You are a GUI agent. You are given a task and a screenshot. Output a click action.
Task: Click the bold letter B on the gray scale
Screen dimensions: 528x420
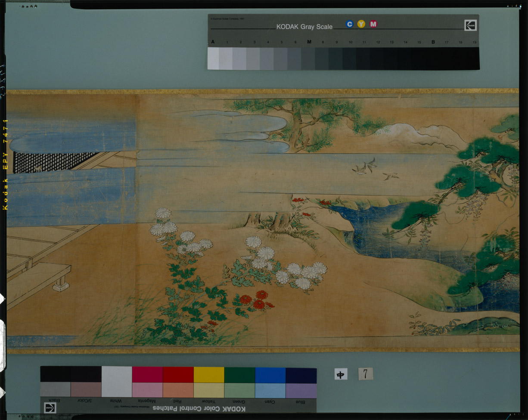click(433, 42)
